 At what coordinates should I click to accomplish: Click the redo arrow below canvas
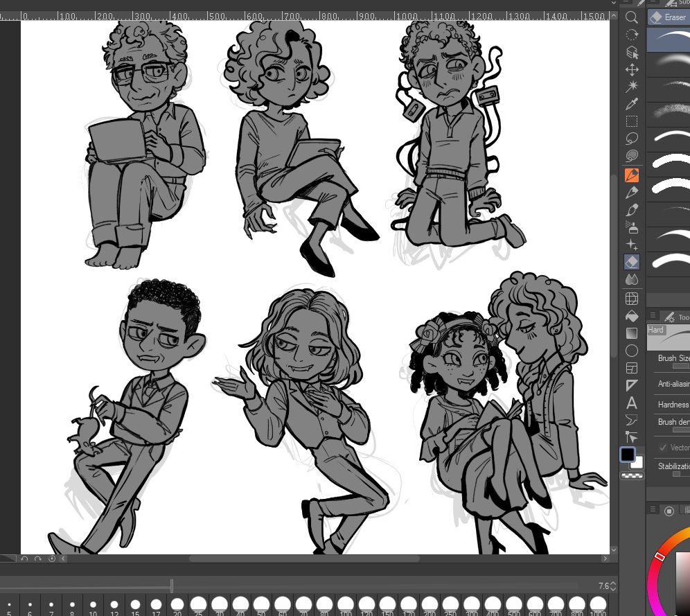38,558
